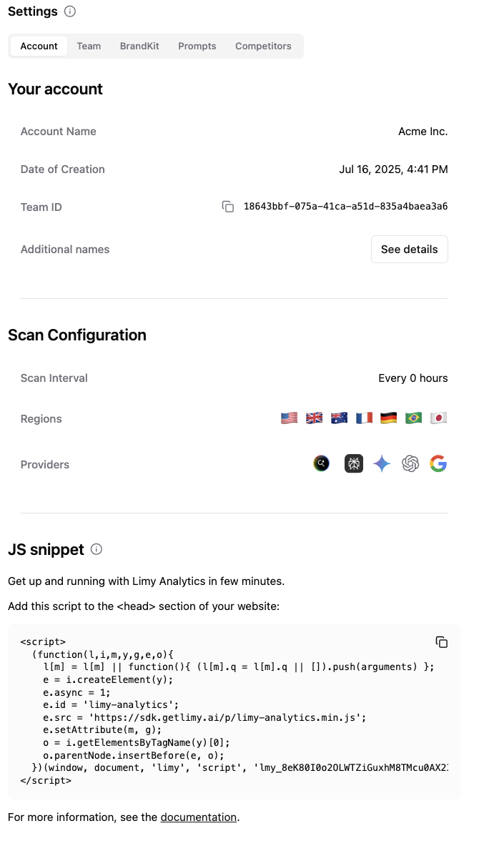This screenshot has width=504, height=841.
Task: Click the Japan flag region
Action: click(x=438, y=418)
